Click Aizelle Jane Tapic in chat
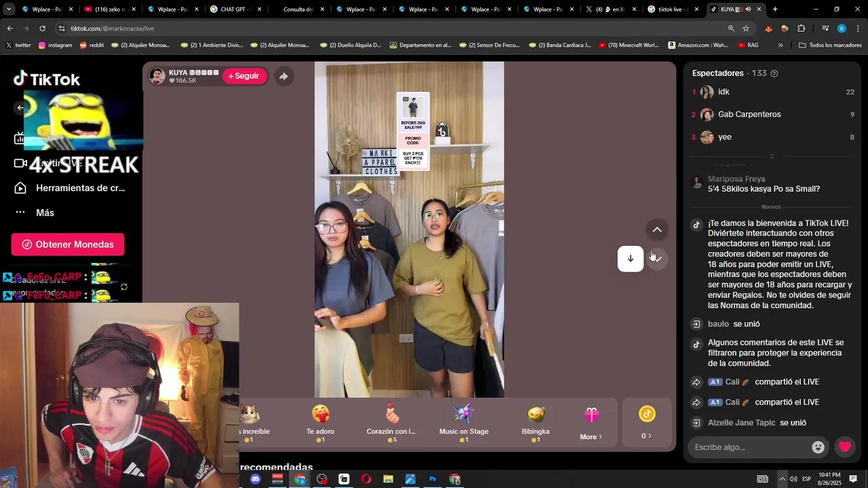The height and width of the screenshot is (488, 868). [x=741, y=423]
